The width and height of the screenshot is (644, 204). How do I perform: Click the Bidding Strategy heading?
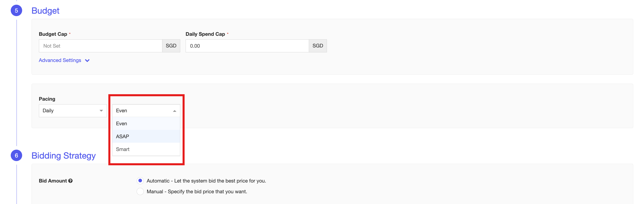(x=64, y=155)
